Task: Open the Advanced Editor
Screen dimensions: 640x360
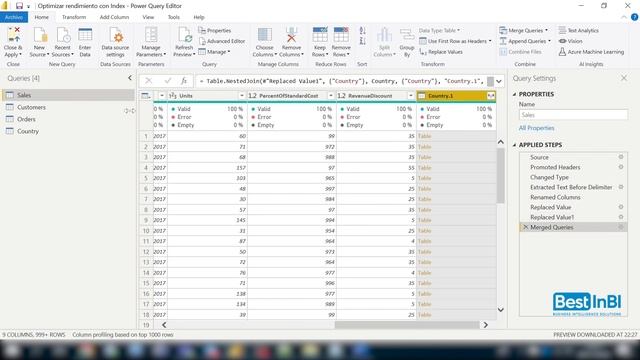Action: [x=222, y=41]
